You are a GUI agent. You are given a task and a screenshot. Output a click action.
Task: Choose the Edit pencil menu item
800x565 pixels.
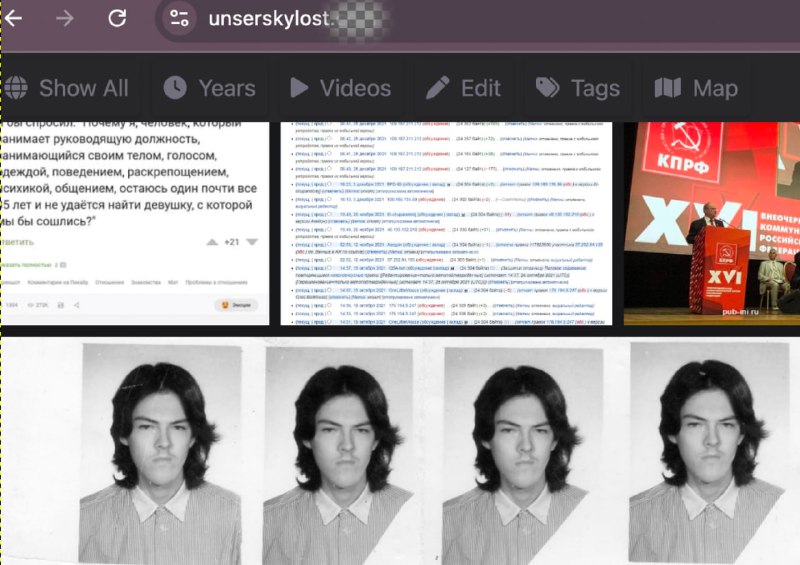(x=463, y=88)
